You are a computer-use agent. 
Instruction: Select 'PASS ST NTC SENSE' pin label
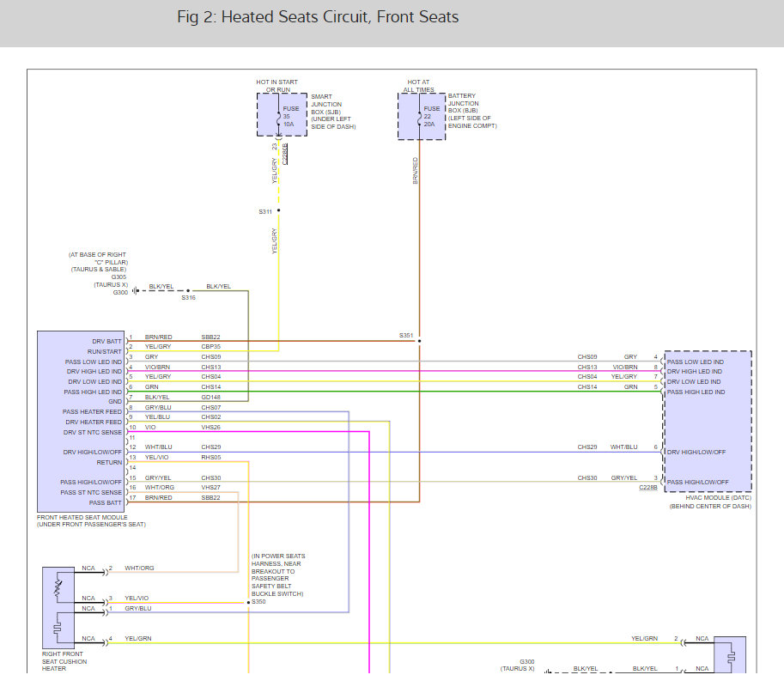click(91, 493)
